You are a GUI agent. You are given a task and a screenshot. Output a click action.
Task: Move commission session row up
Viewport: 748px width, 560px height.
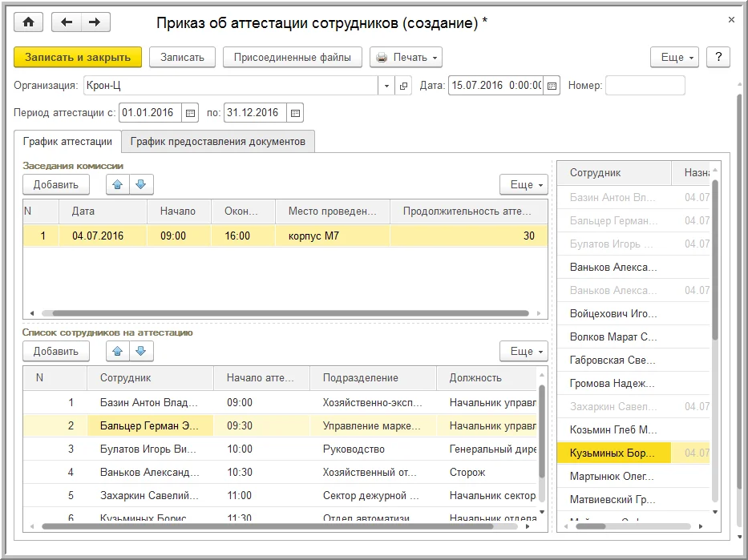click(x=118, y=185)
